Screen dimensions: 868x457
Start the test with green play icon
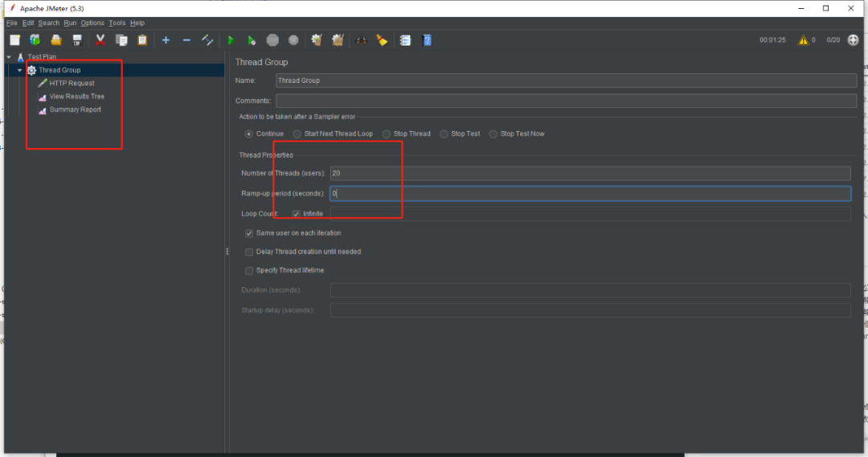click(x=231, y=40)
